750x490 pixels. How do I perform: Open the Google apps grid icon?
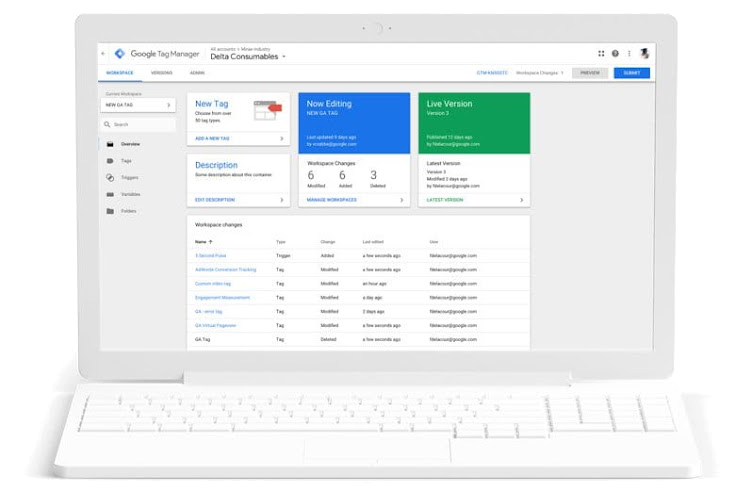coord(601,54)
